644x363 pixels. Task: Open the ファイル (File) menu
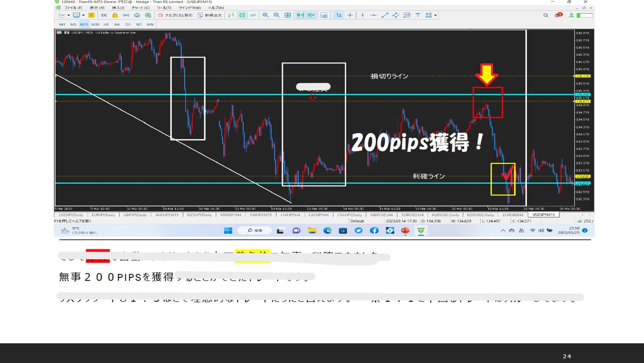click(72, 8)
